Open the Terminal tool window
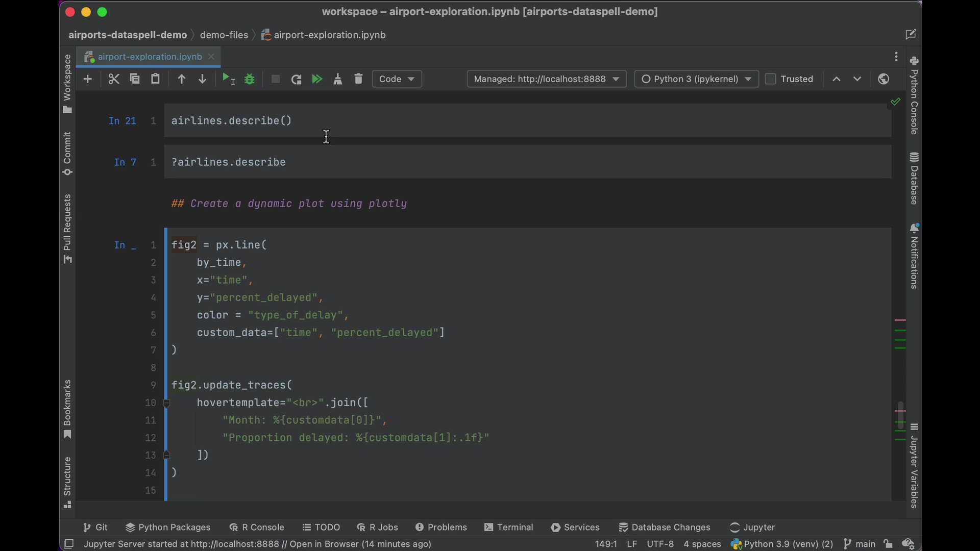The width and height of the screenshot is (980, 551). point(509,527)
